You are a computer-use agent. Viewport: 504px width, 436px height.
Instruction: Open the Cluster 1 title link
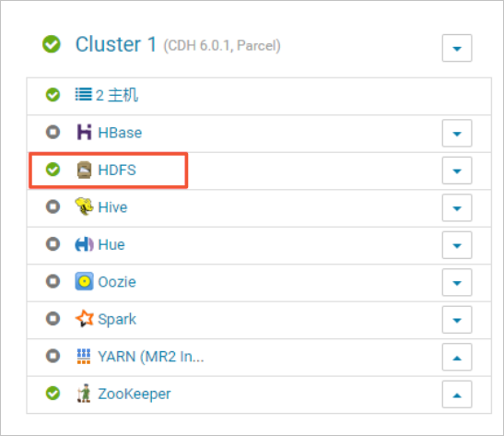[116, 44]
